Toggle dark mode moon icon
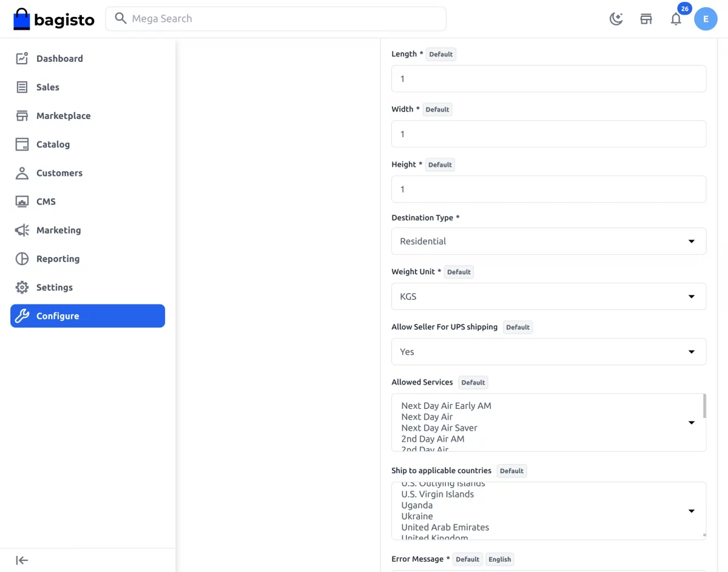Viewport: 728px width, 572px height. [x=616, y=19]
